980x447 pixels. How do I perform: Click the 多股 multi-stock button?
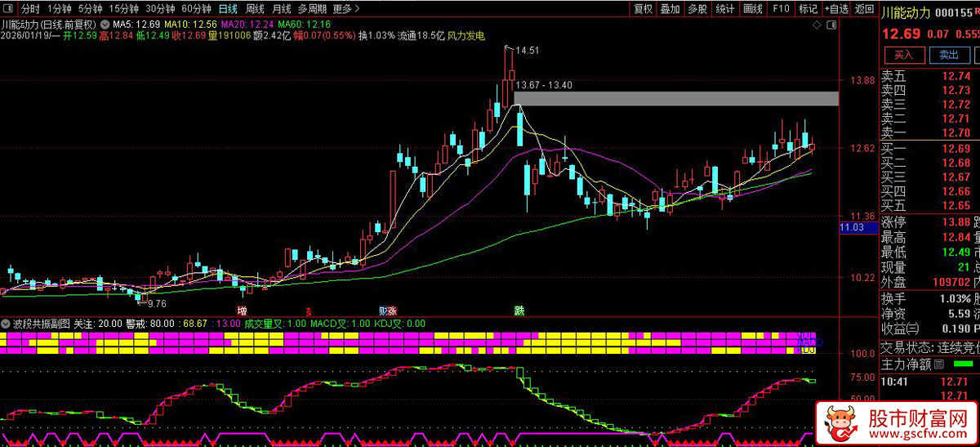tap(697, 9)
